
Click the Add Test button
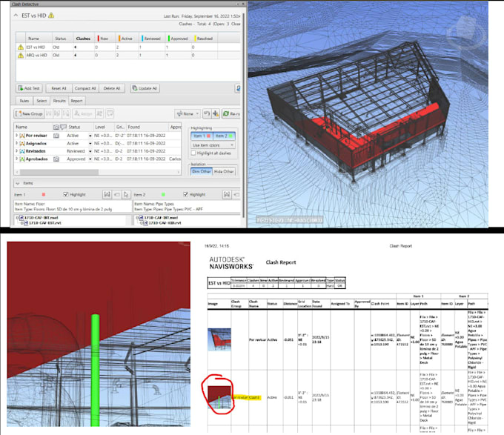tap(29, 88)
